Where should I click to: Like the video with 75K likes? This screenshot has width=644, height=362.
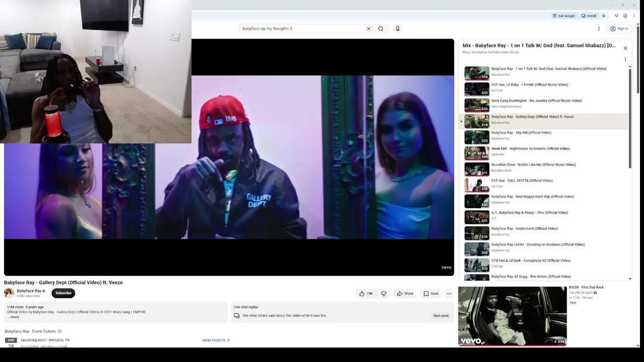click(366, 294)
